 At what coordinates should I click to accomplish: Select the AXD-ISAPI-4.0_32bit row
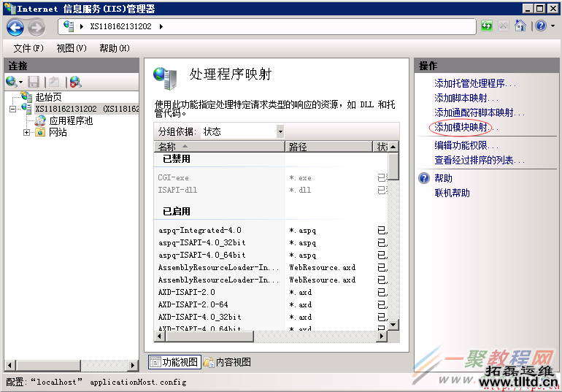tap(271, 317)
